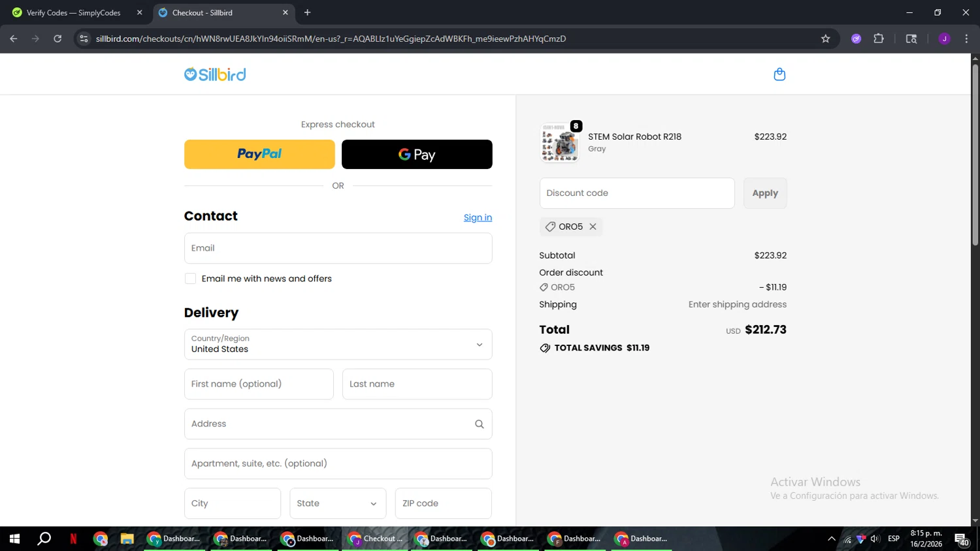The image size is (980, 551).
Task: Remove the ORO5 discount code
Action: pyautogui.click(x=593, y=227)
